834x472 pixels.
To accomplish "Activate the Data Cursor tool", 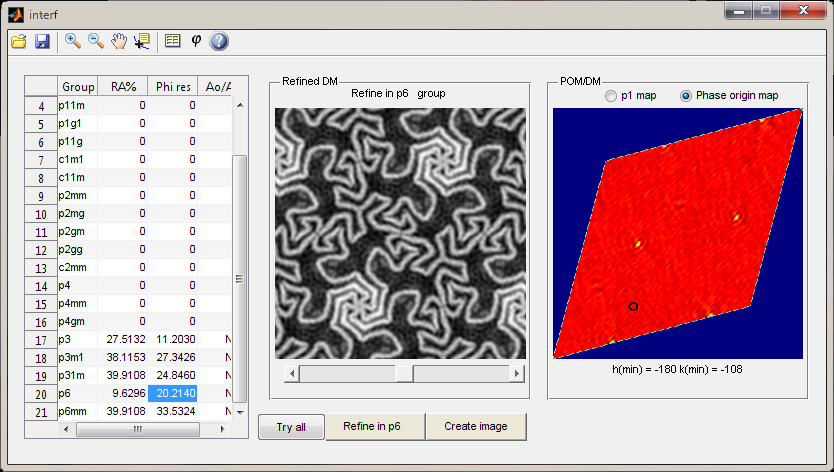I will pyautogui.click(x=142, y=41).
